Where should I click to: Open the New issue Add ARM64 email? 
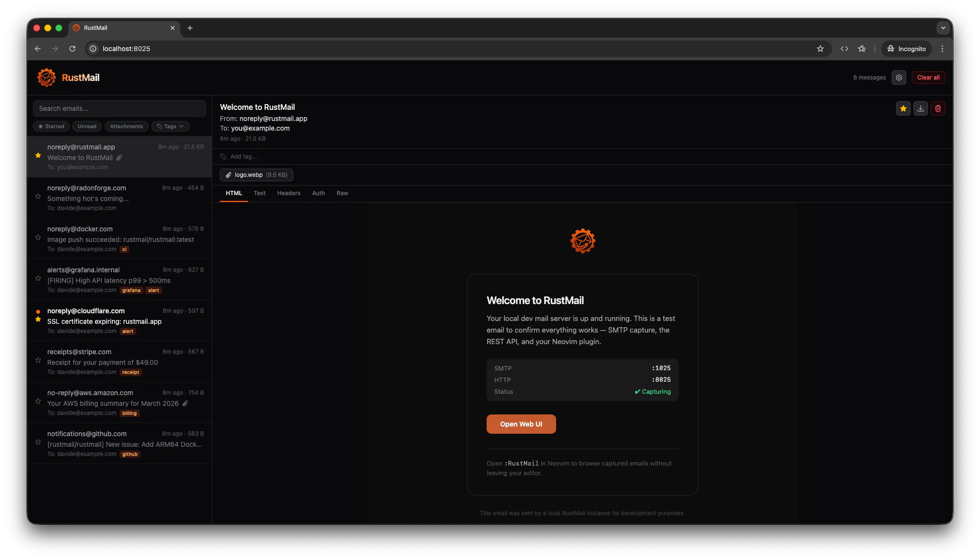[120, 443]
